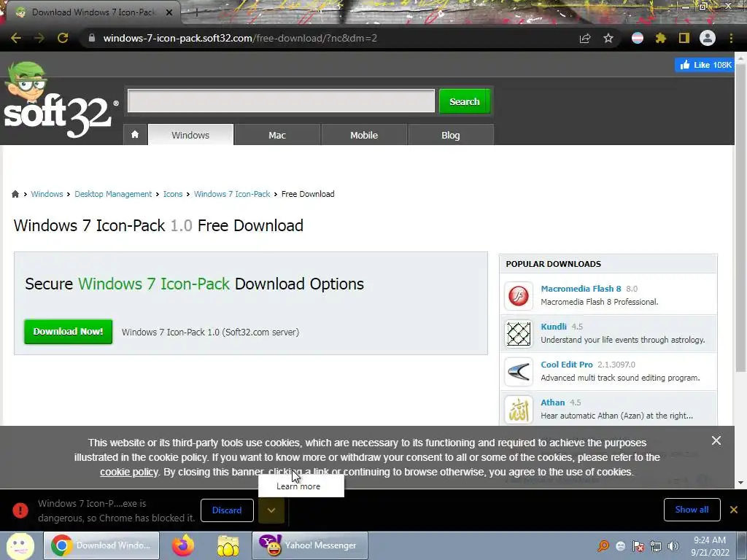Click inside the soft32 search field
Screen dimensions: 747x560
[281, 101]
